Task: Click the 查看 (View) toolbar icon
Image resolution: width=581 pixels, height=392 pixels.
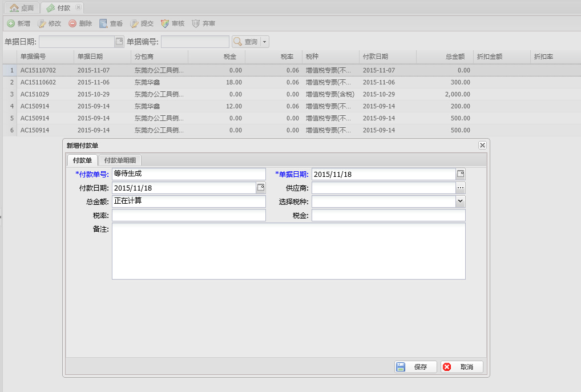Action: point(103,24)
